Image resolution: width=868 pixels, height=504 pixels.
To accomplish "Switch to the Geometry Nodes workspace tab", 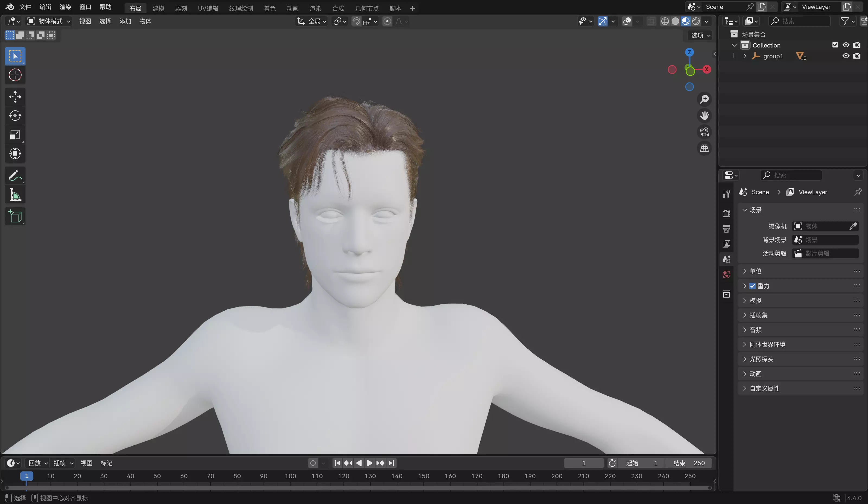I will tap(366, 8).
